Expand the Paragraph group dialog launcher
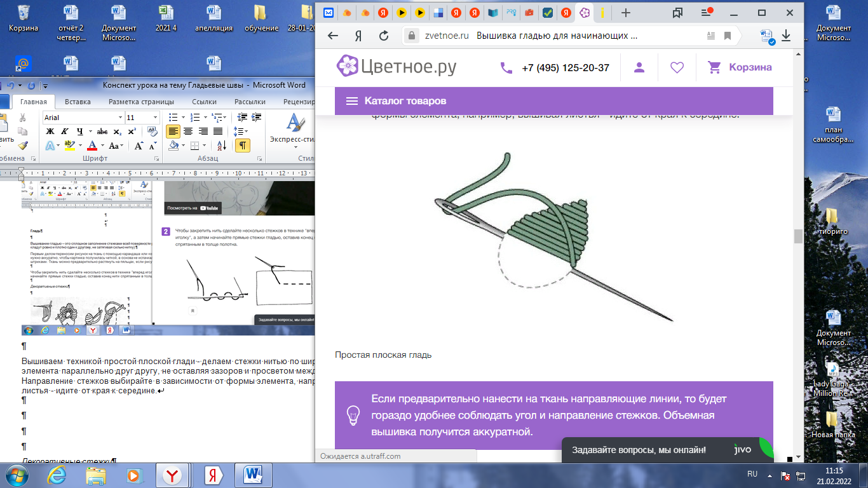The height and width of the screenshot is (488, 868). point(259,158)
